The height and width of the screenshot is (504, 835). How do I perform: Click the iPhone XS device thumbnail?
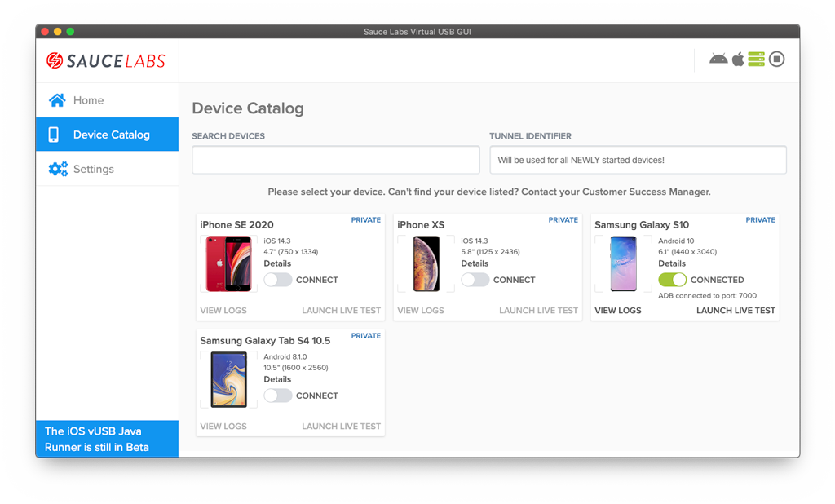[x=426, y=263]
